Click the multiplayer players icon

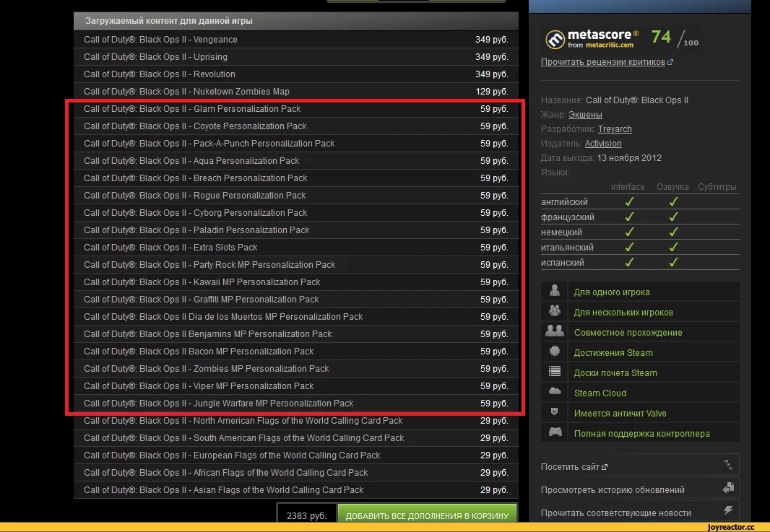(553, 310)
